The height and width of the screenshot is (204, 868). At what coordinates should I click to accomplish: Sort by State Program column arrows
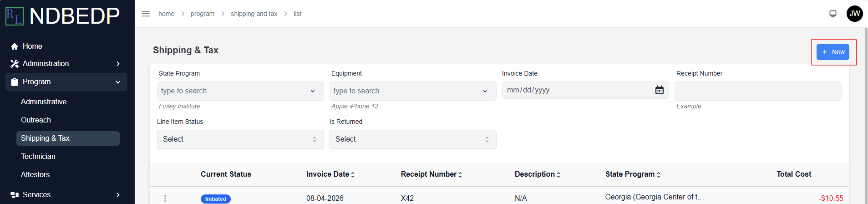tap(658, 174)
